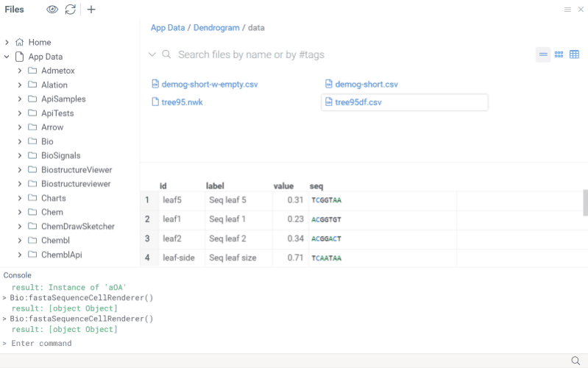Click the demog-short.csv file icon
This screenshot has height=368, width=588.
tap(329, 84)
